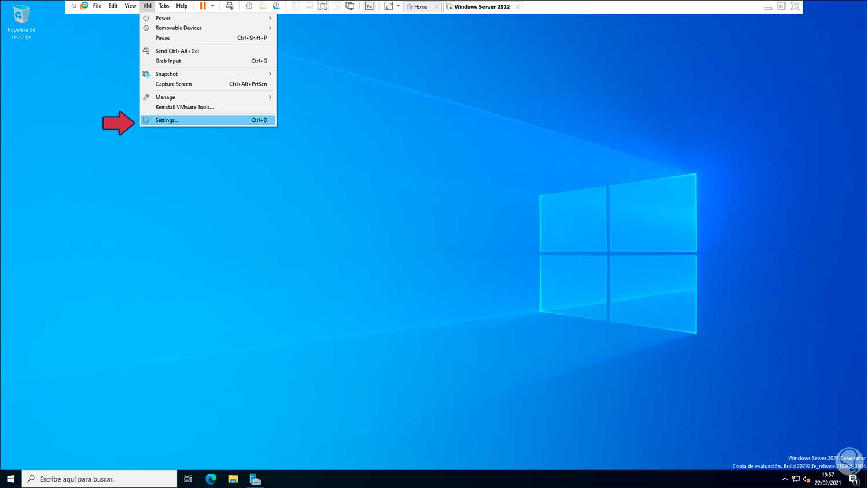Show hidden system tray icons
This screenshot has width=868, height=488.
785,479
